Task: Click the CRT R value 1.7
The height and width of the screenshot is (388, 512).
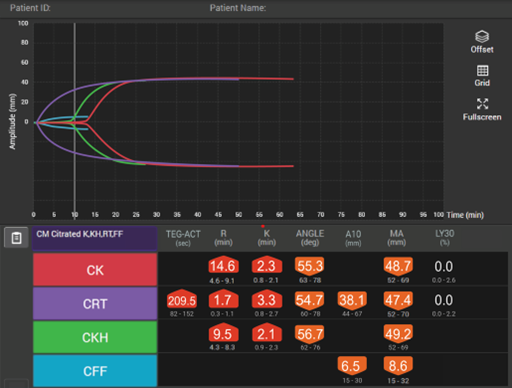Action: point(223,300)
